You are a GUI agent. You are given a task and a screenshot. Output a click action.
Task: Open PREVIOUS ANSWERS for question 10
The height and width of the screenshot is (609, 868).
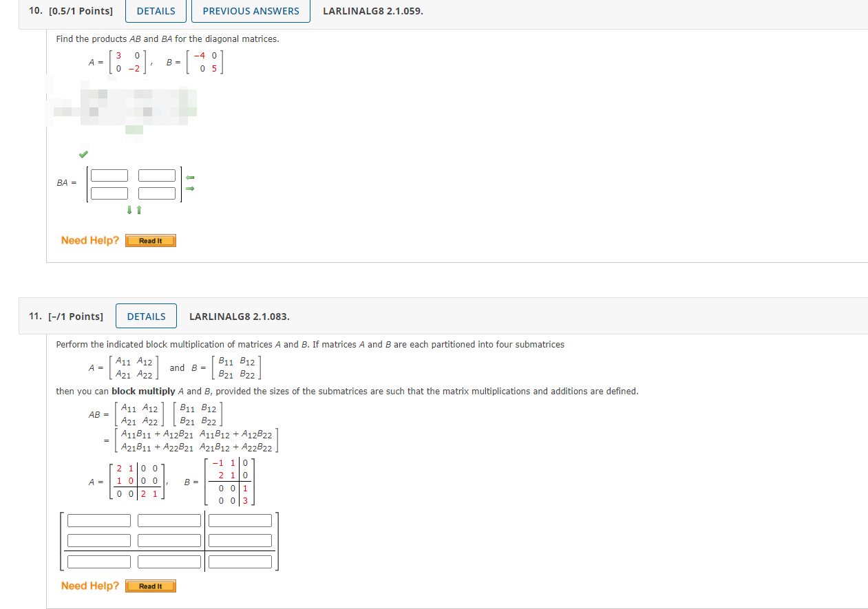click(251, 11)
